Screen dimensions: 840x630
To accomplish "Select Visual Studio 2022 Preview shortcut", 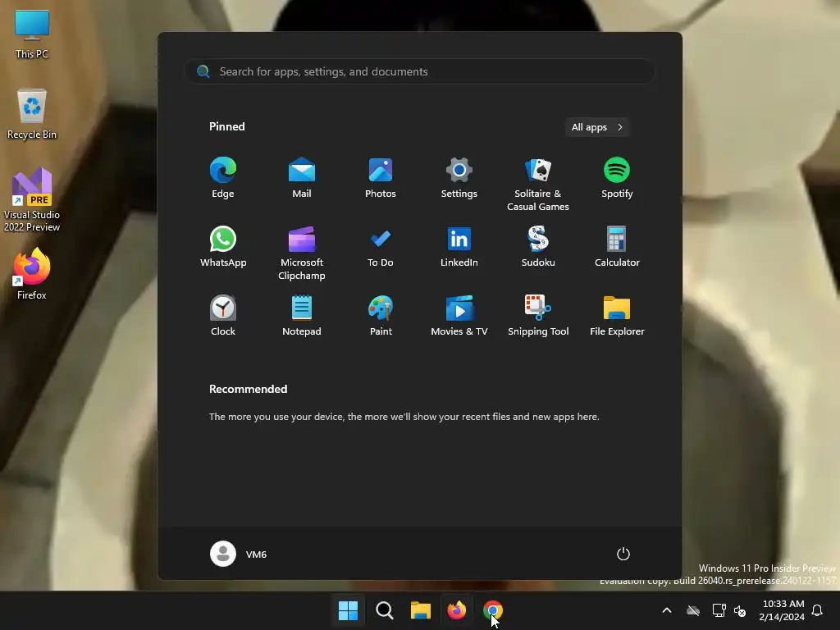I will 32,200.
